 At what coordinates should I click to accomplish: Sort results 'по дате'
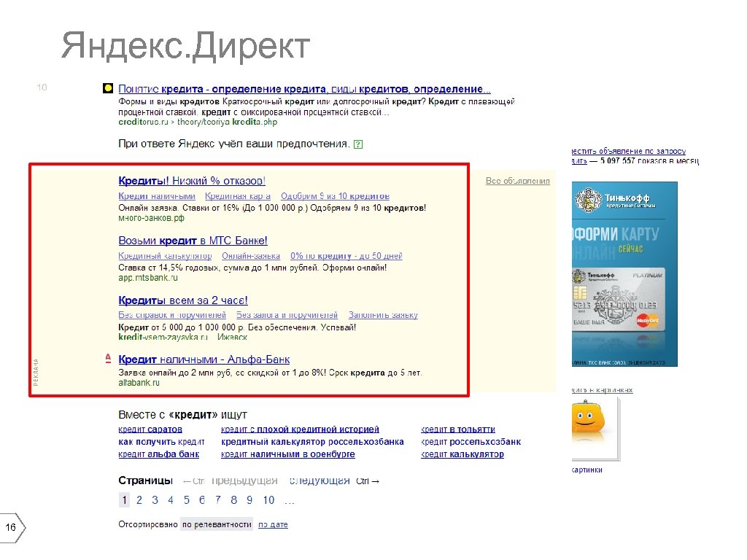pos(273,525)
